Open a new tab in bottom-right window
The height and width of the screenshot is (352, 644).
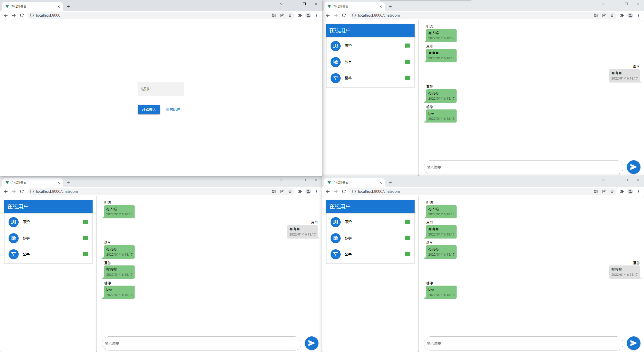pyautogui.click(x=390, y=183)
